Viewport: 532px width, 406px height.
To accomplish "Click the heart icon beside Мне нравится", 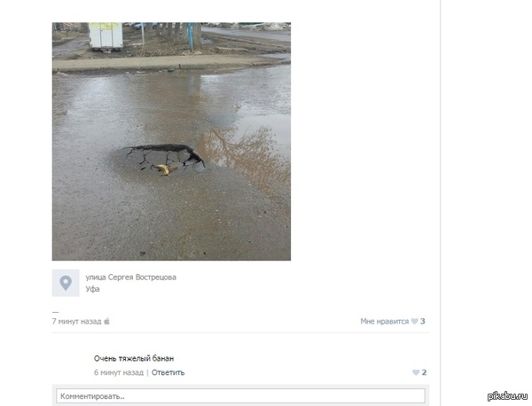I will (x=414, y=321).
